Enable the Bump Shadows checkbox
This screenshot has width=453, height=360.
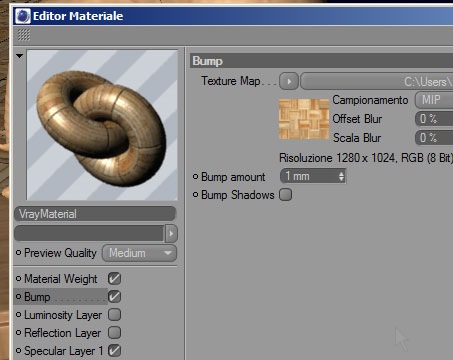(285, 195)
